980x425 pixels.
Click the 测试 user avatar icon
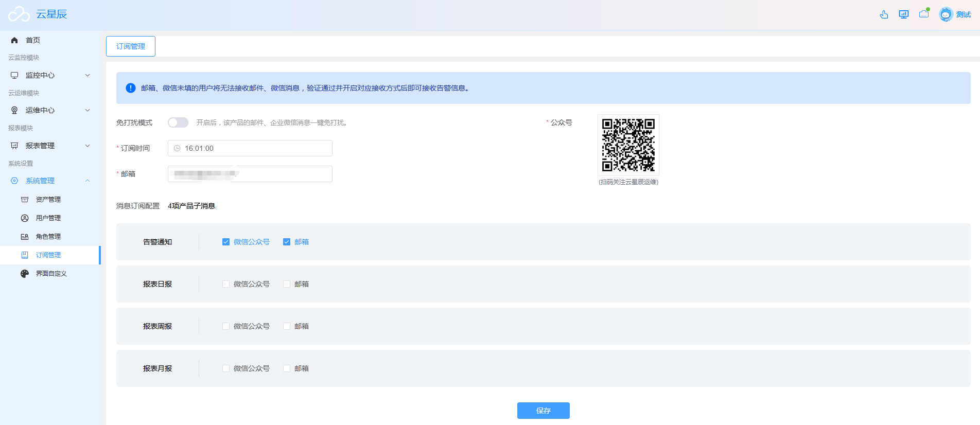tap(946, 14)
